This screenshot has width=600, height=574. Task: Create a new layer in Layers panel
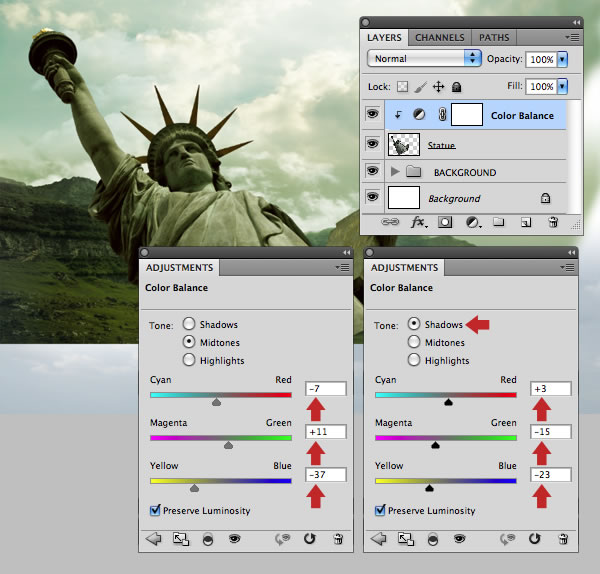coord(526,222)
